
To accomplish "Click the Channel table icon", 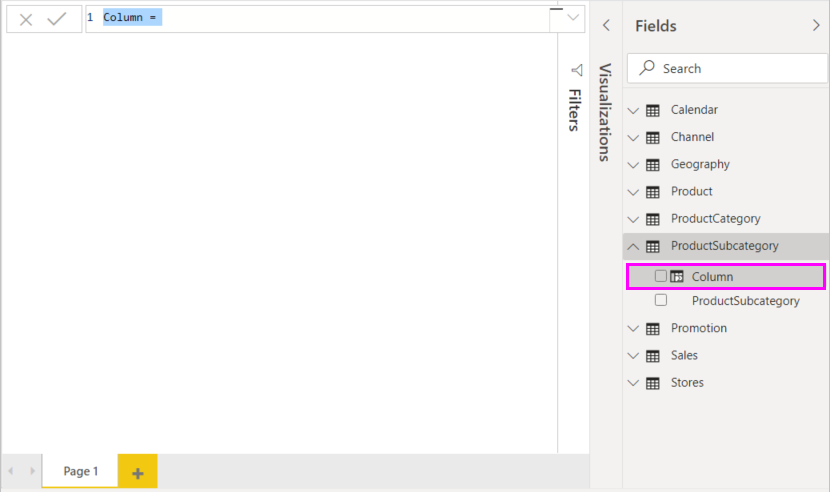I will 653,138.
